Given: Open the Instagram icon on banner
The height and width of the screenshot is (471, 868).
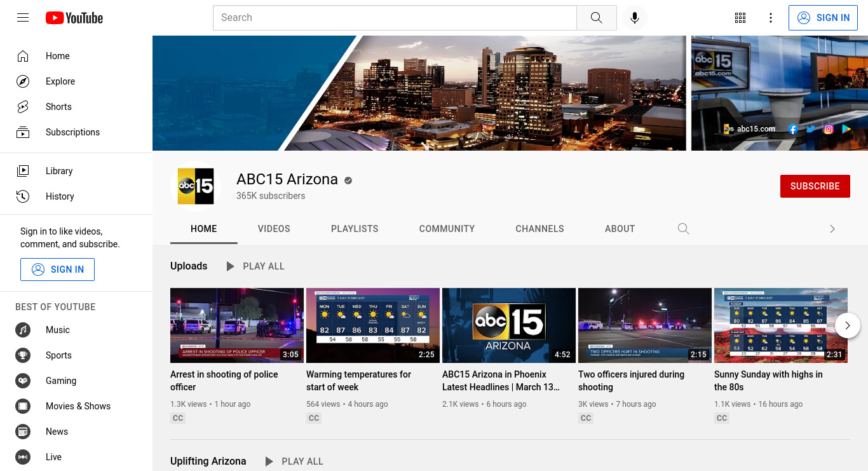Looking at the screenshot, I should coord(829,129).
